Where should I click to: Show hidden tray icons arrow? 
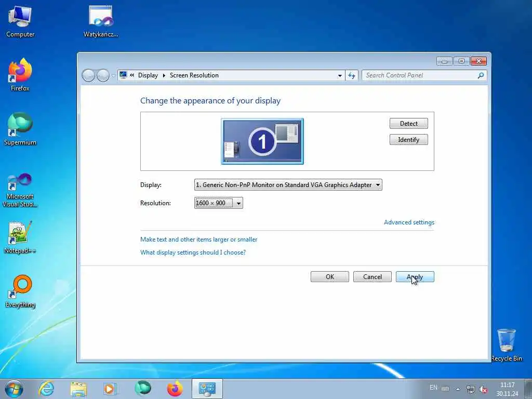coord(458,389)
